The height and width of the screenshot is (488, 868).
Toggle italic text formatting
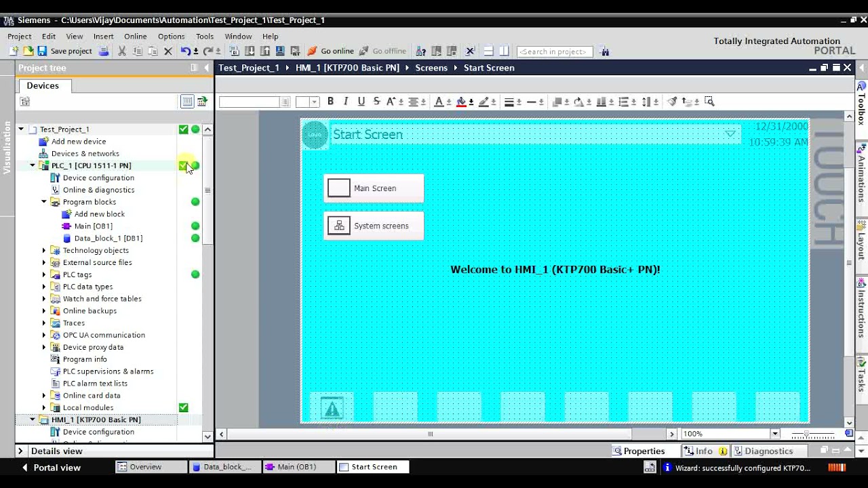click(x=346, y=102)
